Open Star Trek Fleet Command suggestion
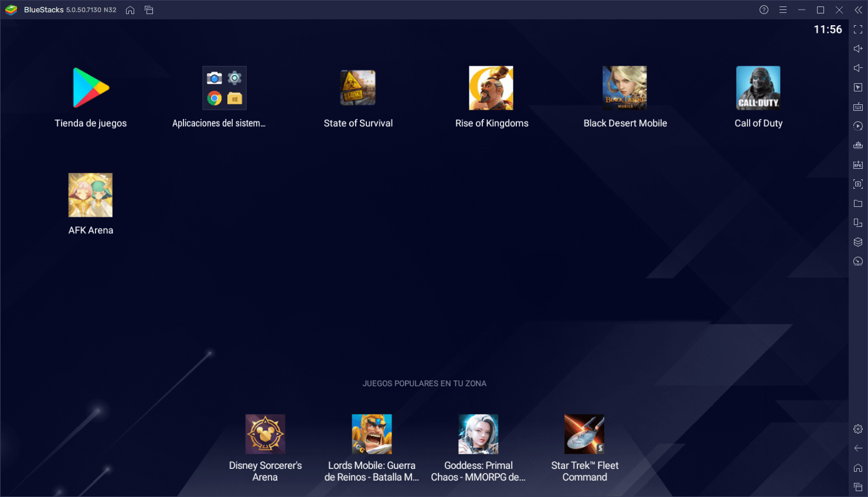This screenshot has width=868, height=497. (584, 434)
